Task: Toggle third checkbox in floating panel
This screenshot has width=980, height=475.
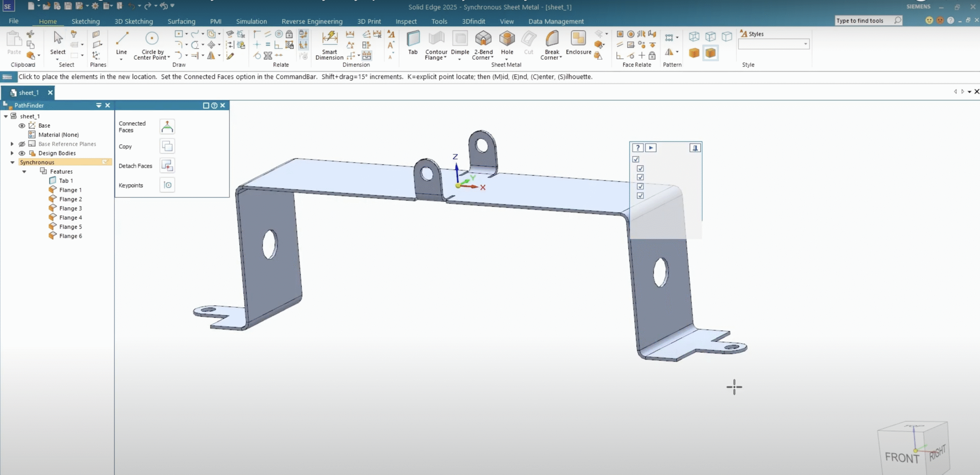Action: tap(640, 177)
